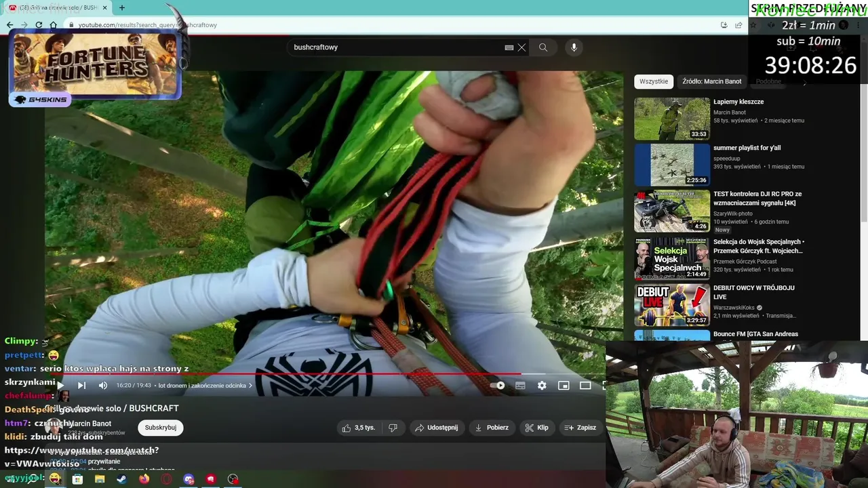Seek on the red video progress bar
The width and height of the screenshot is (868, 488).
(285, 373)
